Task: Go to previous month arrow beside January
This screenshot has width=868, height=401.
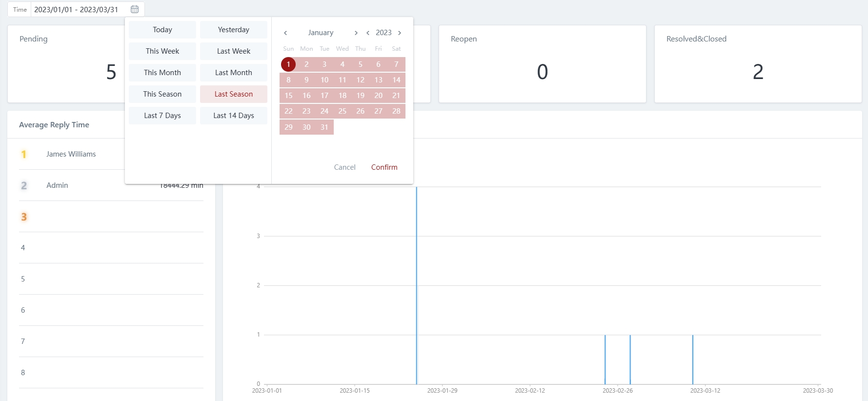Action: (x=285, y=33)
